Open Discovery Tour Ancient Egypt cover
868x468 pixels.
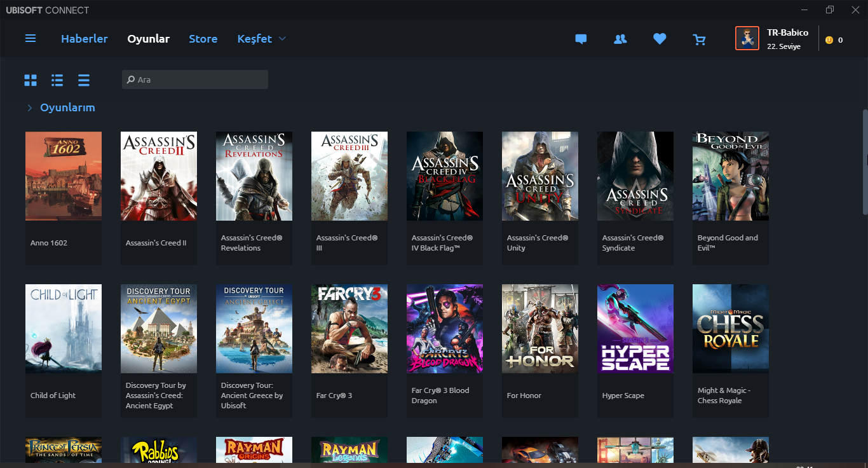pyautogui.click(x=159, y=329)
